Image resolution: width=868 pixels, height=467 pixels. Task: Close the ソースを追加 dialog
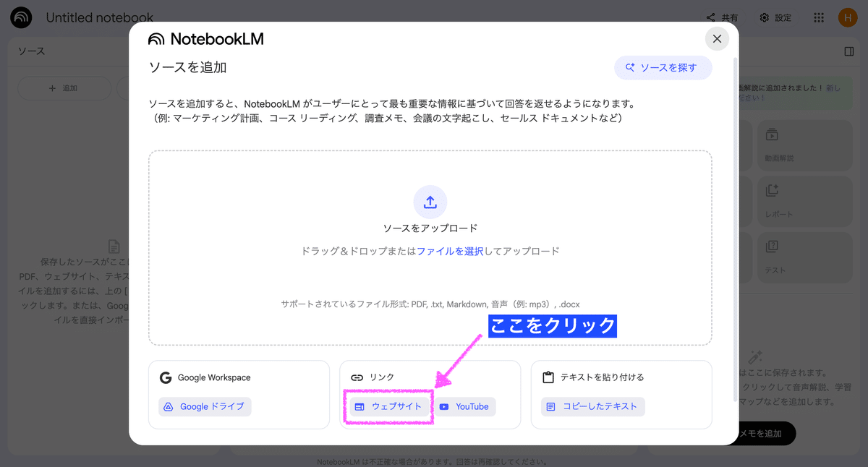(x=717, y=39)
